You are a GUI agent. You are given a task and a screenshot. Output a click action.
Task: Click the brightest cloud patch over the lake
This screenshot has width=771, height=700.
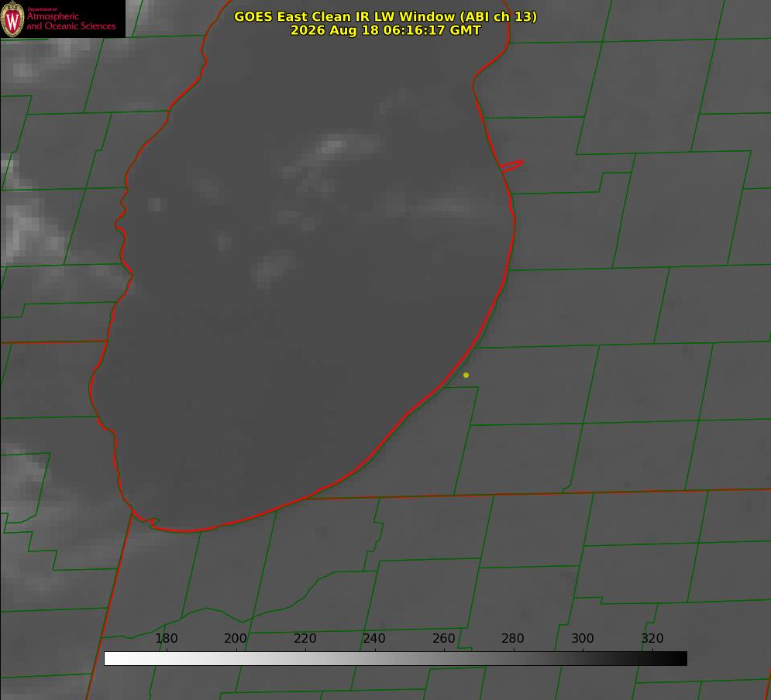point(333,146)
